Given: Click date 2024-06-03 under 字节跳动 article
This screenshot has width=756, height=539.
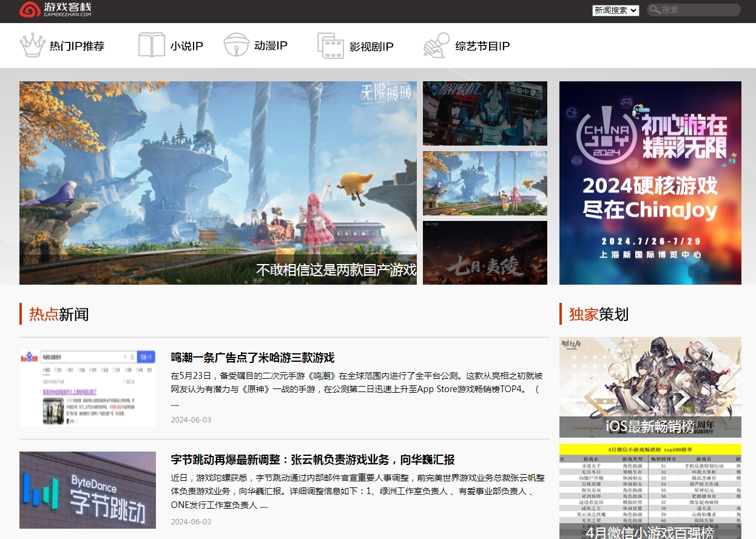Looking at the screenshot, I should click(191, 522).
